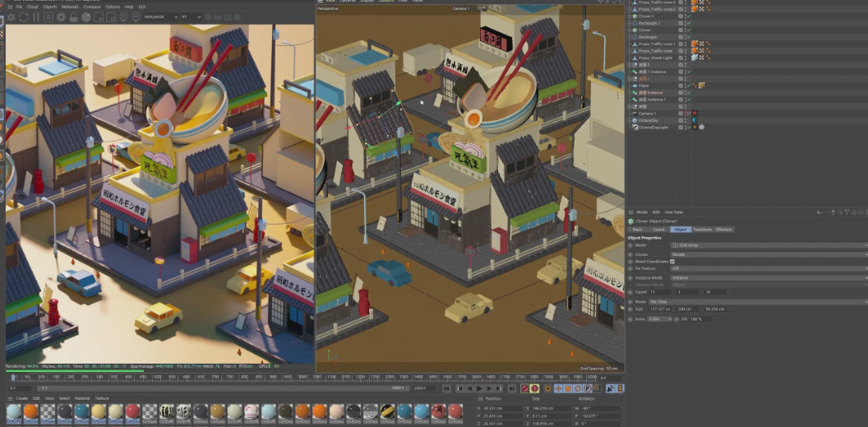The image size is (868, 427).
Task: Open the Form dropdown set to Cubic
Action: pyautogui.click(x=660, y=318)
